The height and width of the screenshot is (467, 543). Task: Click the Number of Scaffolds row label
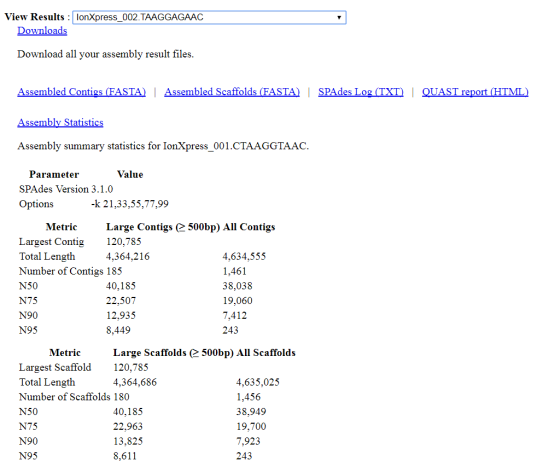tap(64, 397)
